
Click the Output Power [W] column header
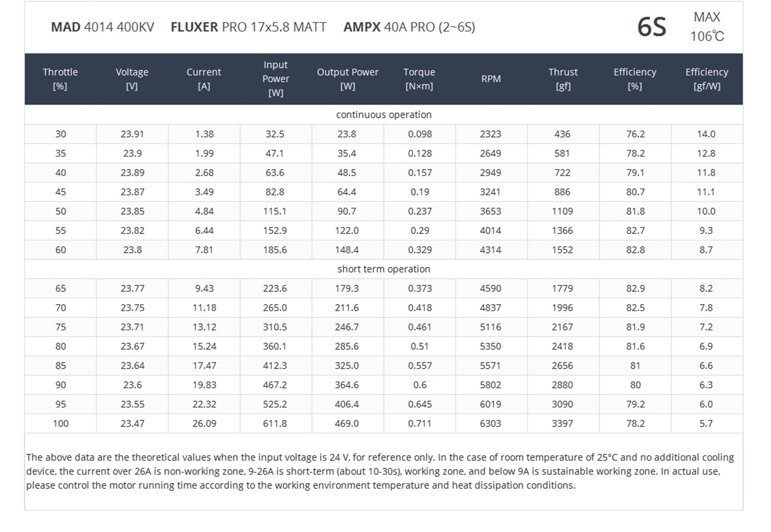[347, 79]
